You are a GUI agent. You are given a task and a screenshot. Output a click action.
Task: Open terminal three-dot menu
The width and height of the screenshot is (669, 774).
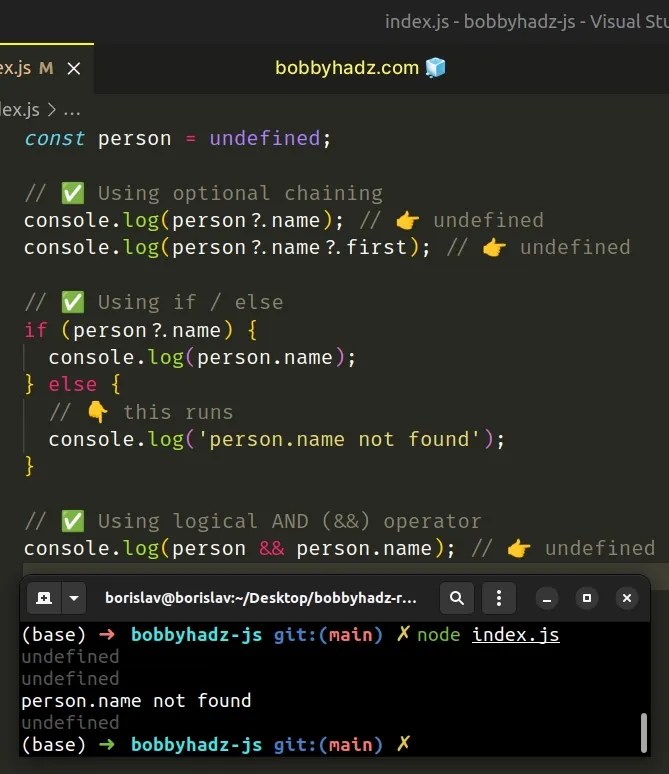(499, 598)
